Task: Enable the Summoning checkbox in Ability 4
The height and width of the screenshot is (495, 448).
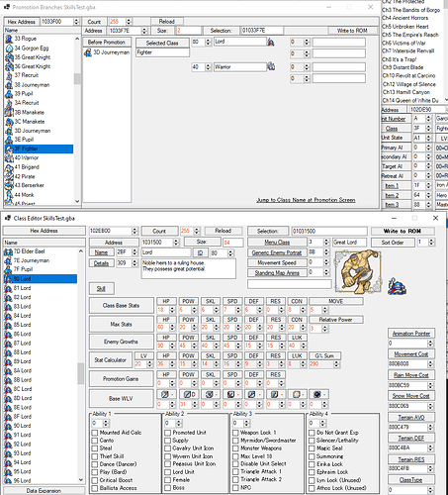Action: tap(312, 456)
